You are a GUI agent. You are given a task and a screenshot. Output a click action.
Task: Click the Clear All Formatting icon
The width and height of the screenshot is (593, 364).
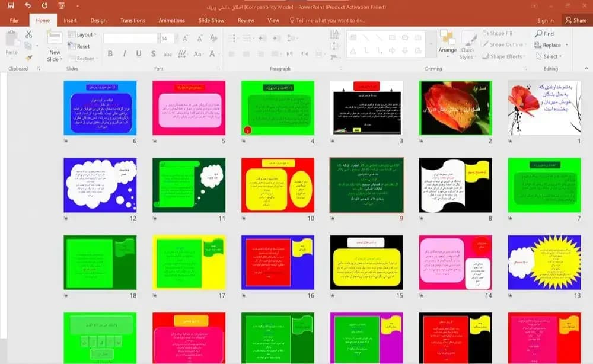click(x=213, y=38)
